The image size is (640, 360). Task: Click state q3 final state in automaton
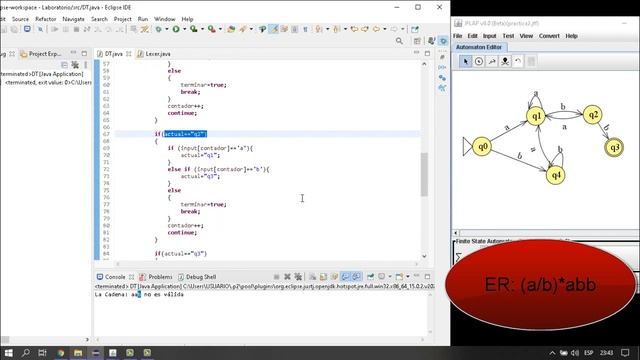pyautogui.click(x=614, y=147)
